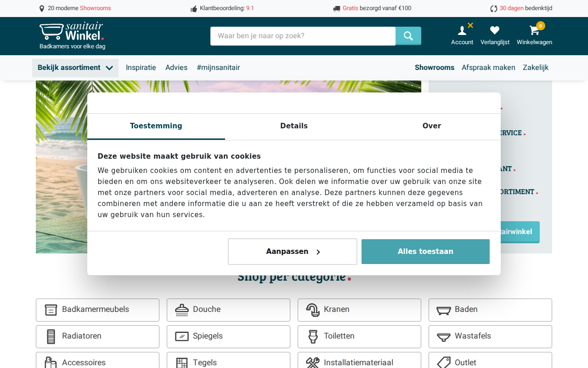Open the Zakelijk link
Image resolution: width=588 pixels, height=368 pixels.
[536, 68]
